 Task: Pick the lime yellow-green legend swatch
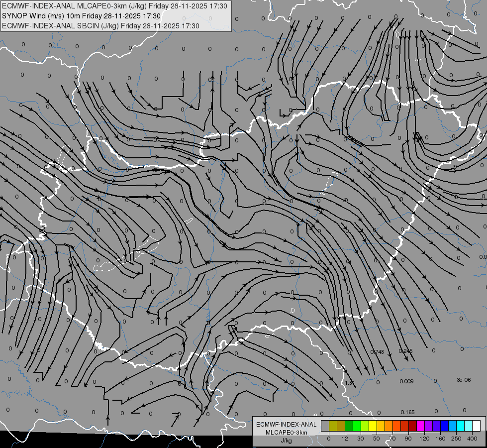pos(365,426)
